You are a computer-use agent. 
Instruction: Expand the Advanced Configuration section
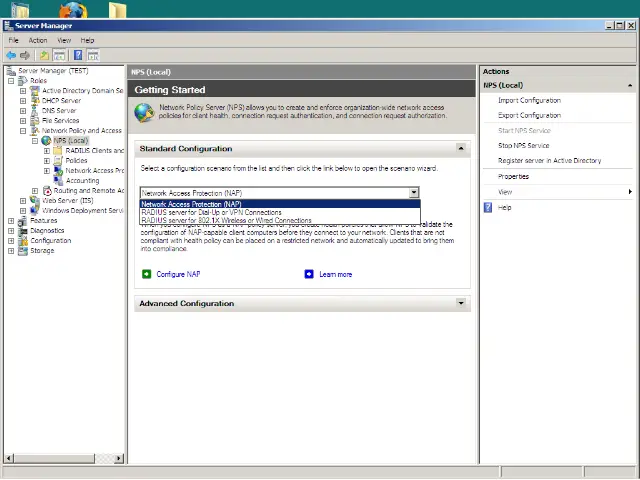pos(461,303)
